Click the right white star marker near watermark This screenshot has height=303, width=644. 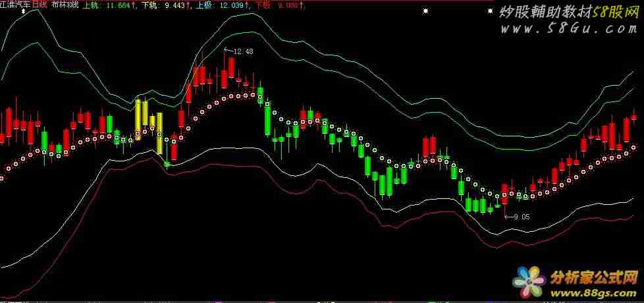pyautogui.click(x=489, y=11)
